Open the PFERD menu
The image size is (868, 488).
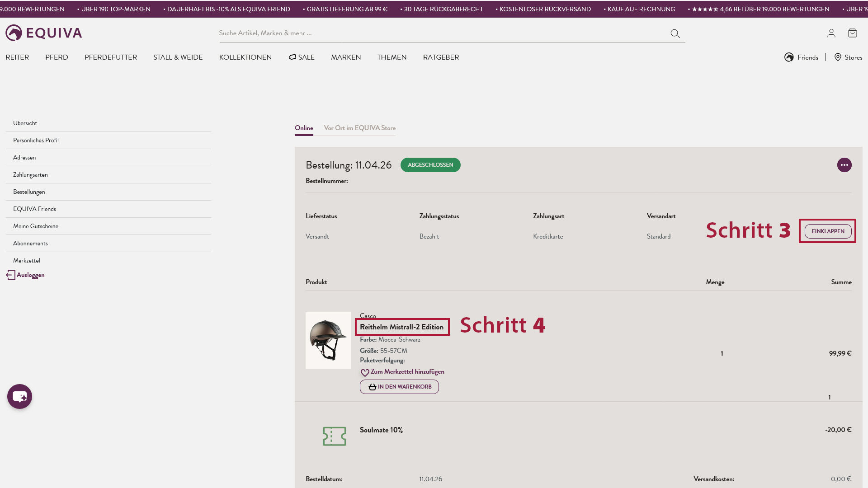57,57
